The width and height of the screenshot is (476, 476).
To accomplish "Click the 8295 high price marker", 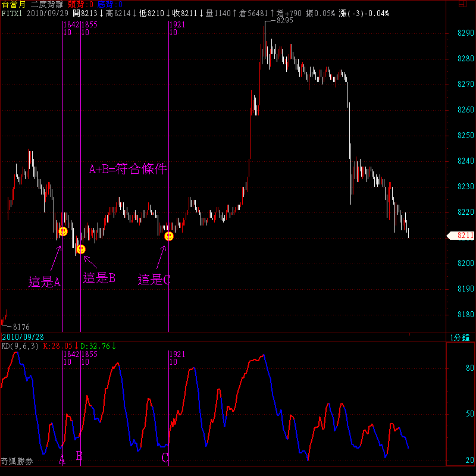I will click(x=285, y=21).
